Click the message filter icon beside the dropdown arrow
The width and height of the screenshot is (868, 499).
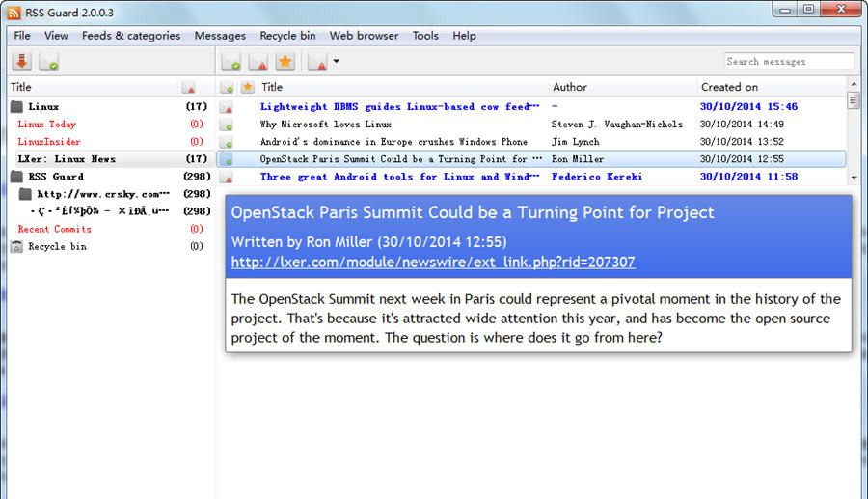coord(317,62)
